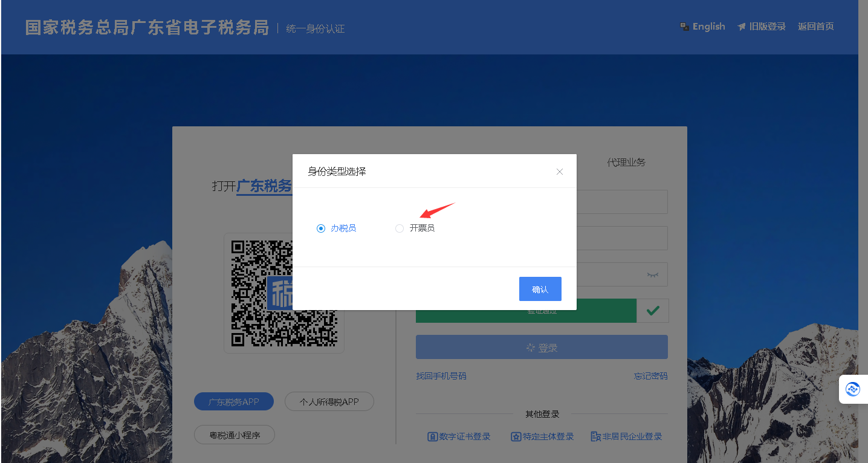868x463 pixels.
Task: Close the 身份类型选择 dialog
Action: click(559, 172)
